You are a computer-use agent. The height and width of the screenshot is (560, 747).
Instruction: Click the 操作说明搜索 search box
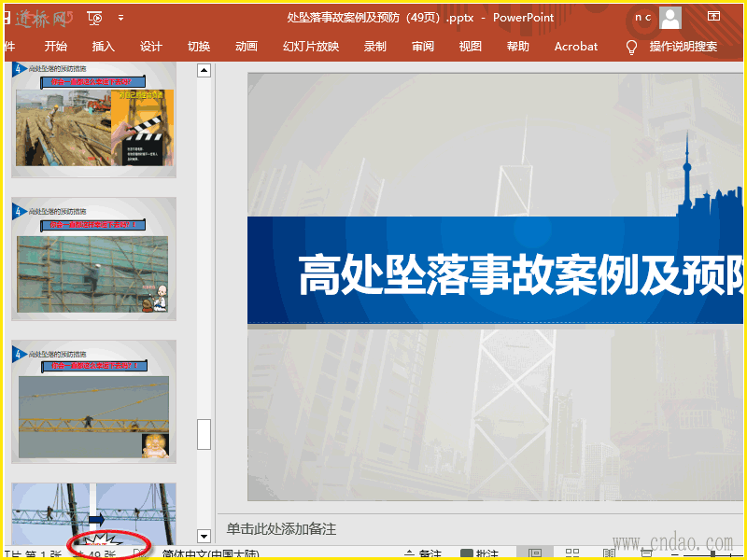[x=684, y=46]
